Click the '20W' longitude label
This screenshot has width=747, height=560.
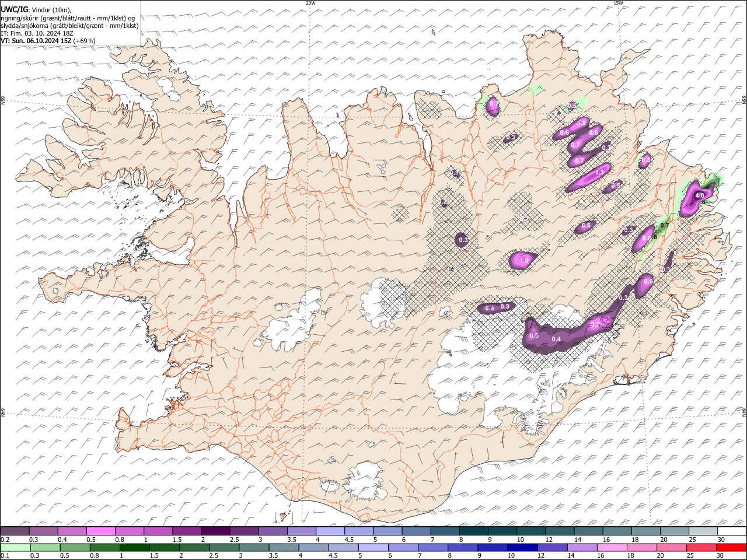coord(310,3)
